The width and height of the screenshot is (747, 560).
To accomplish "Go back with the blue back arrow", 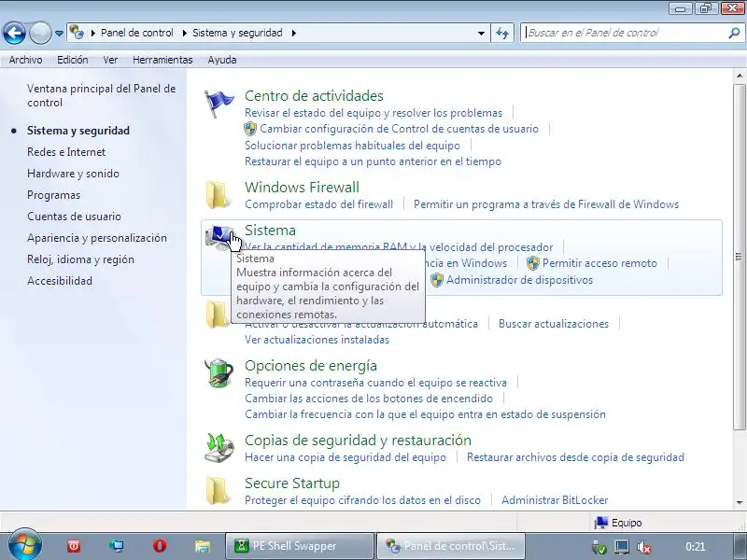I will pyautogui.click(x=14, y=34).
